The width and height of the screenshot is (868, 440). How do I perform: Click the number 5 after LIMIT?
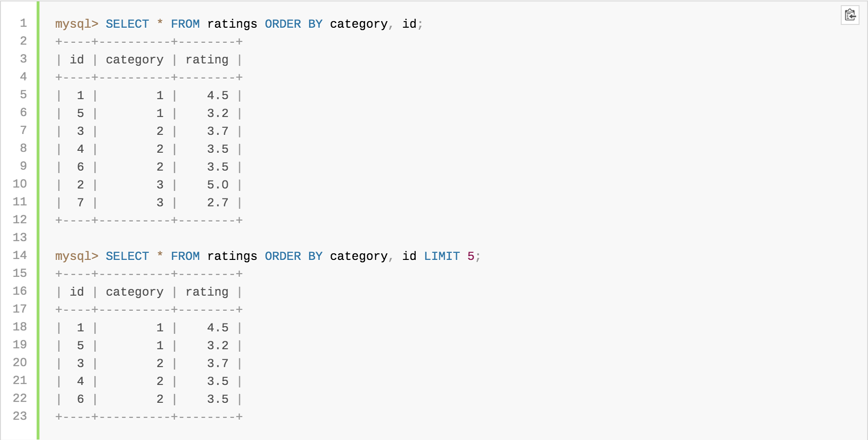pyautogui.click(x=471, y=256)
